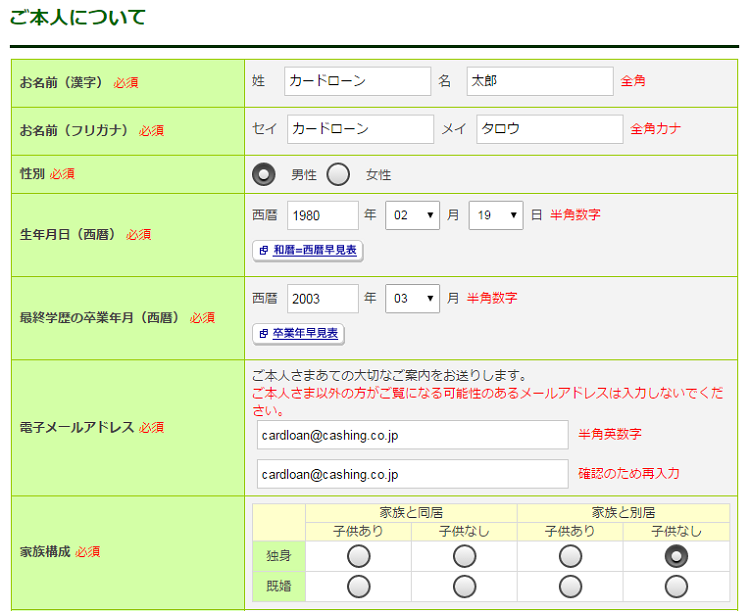
Task: Select 既婚, 家族と同居, 子供なし radio button
Action: point(464,586)
